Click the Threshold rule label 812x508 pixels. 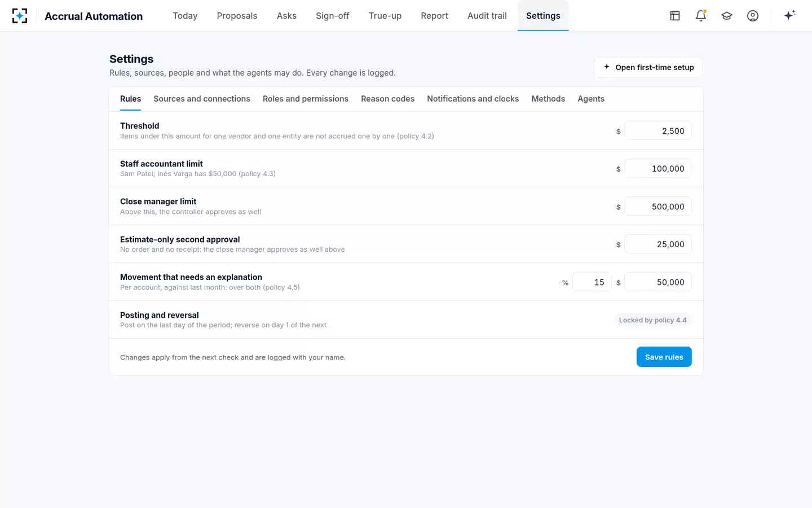[140, 126]
